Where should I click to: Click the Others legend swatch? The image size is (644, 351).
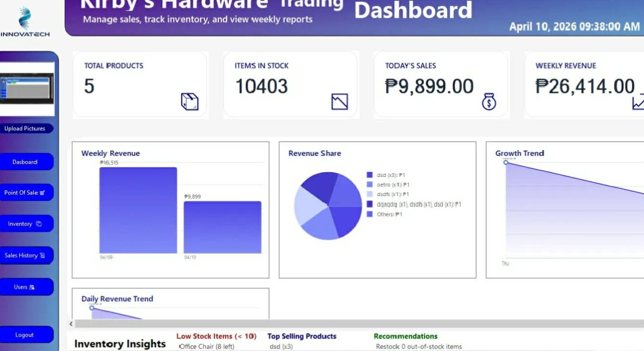point(370,214)
